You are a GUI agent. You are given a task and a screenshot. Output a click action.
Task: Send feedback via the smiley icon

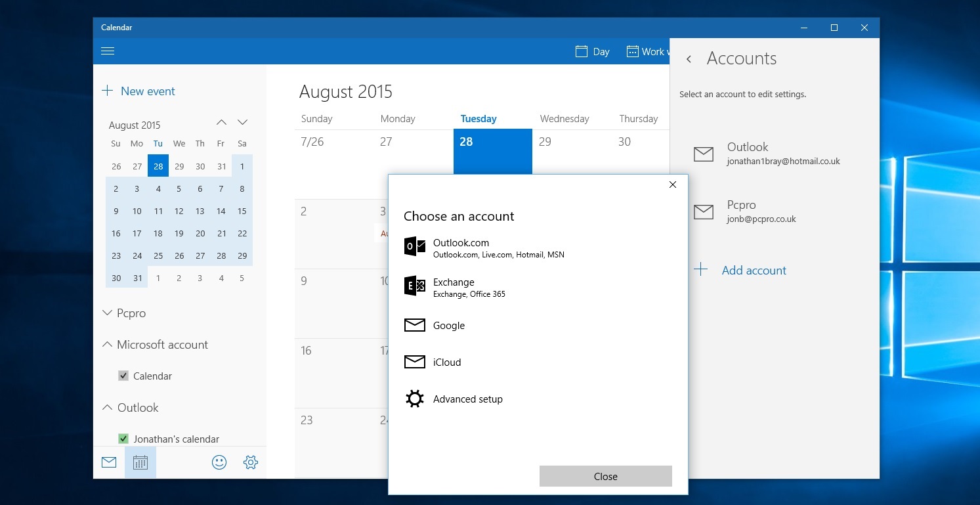tap(219, 462)
